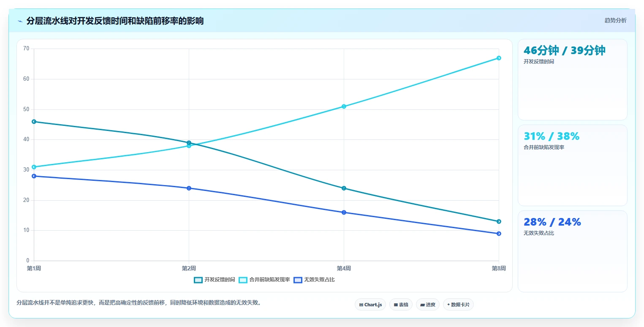
Task: Click the 合并前缺陷发现率 legend label
Action: (269, 280)
